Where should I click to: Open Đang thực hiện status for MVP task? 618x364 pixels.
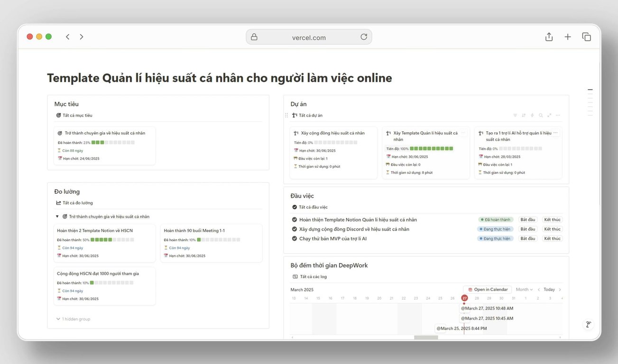(495, 238)
